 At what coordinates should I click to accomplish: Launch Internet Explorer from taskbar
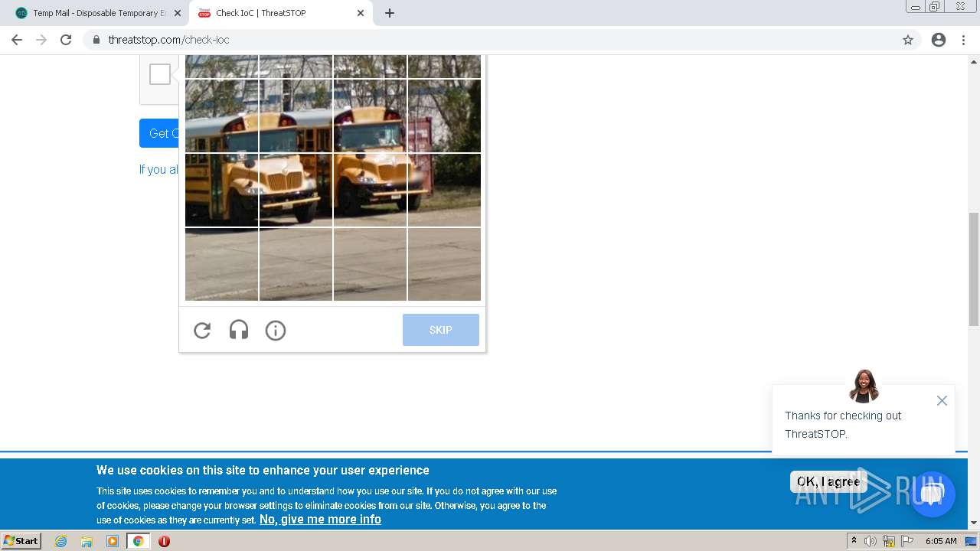(x=61, y=541)
